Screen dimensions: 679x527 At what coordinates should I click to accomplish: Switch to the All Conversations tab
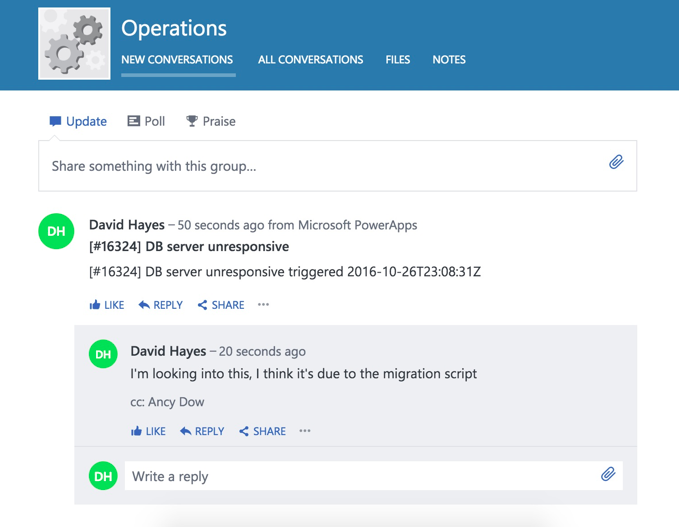click(310, 60)
